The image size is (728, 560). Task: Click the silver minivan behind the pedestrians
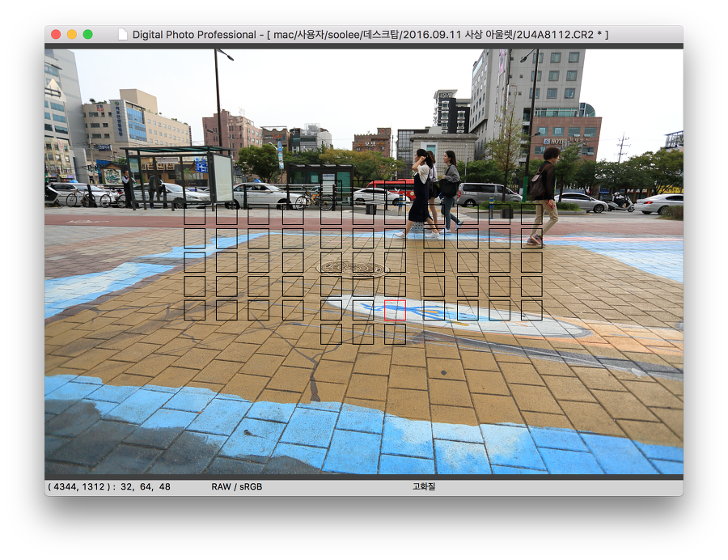pyautogui.click(x=491, y=194)
